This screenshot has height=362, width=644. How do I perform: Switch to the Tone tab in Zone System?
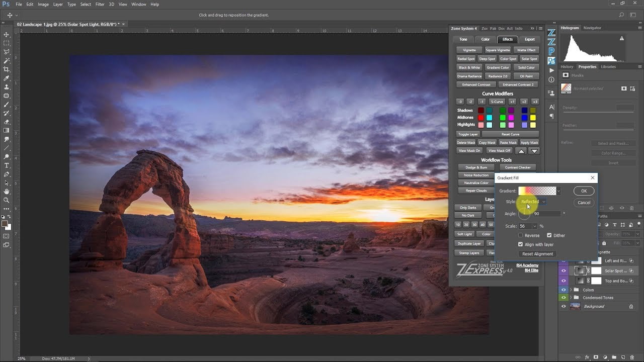463,39
